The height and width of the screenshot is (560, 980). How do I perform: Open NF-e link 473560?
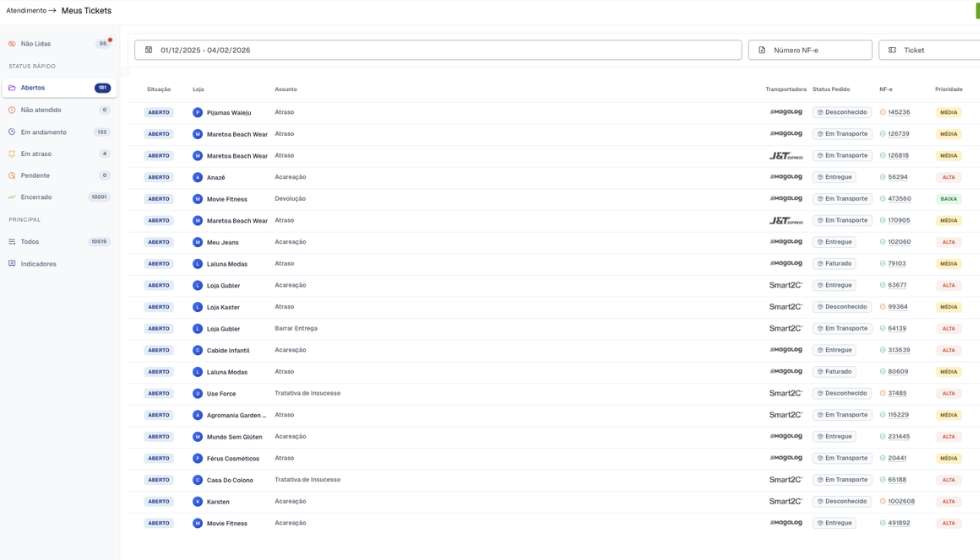coord(899,199)
